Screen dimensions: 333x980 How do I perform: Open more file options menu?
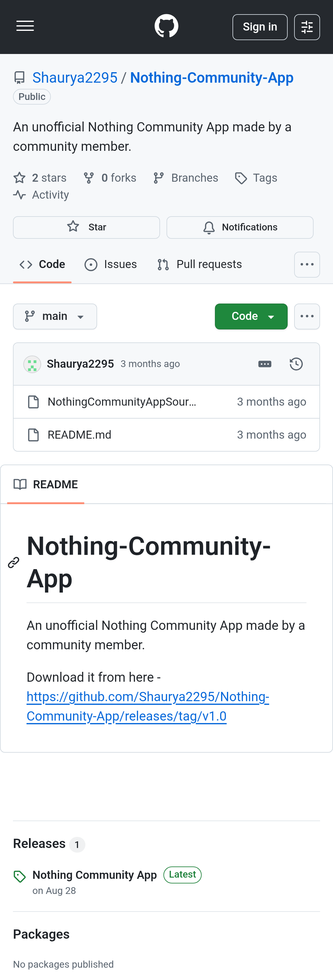tap(307, 316)
